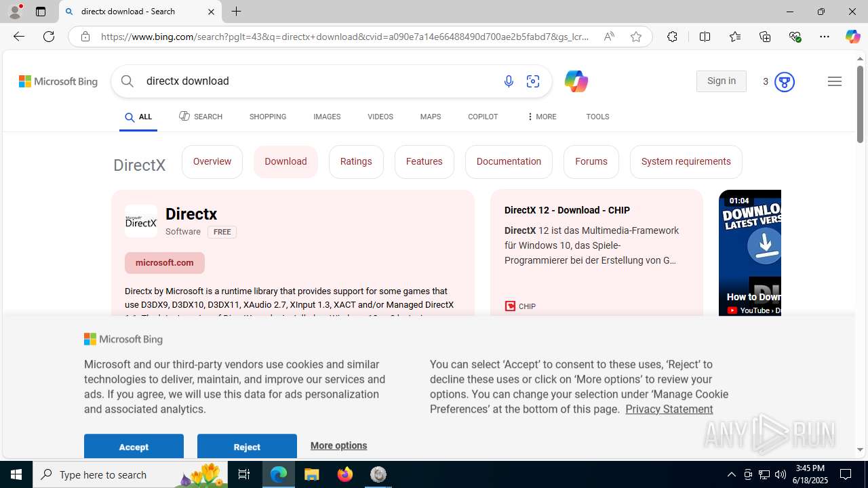
Task: Open volume control in system tray
Action: click(x=781, y=474)
